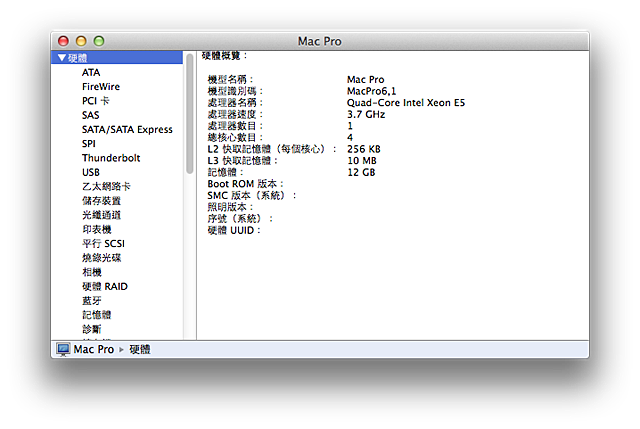Viewport: 640px width, 429px height.
Task: Click the 硬體概覽 heading text
Action: pos(224,56)
